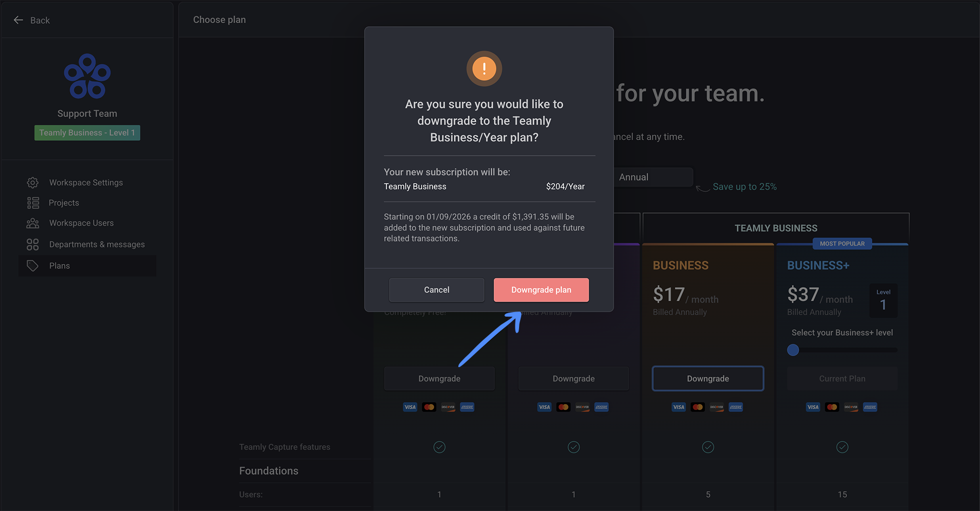Click the Support Team workspace logo
The height and width of the screenshot is (511, 980).
pyautogui.click(x=87, y=76)
